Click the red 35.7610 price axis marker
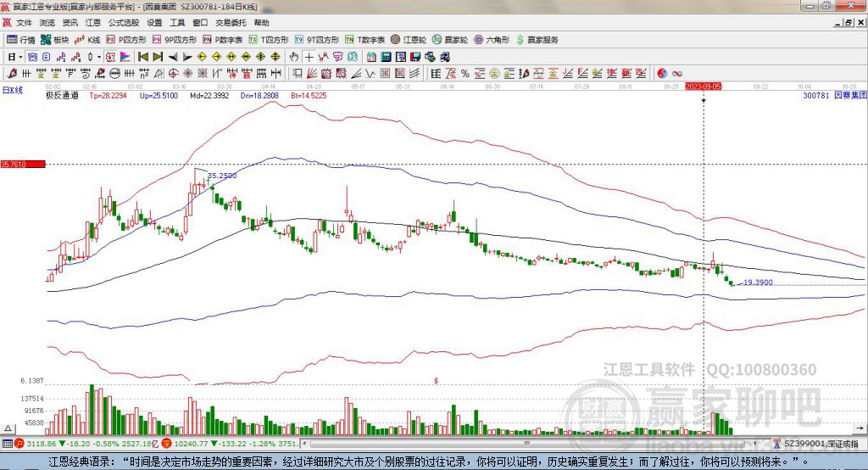This screenshot has width=868, height=470. pyautogui.click(x=23, y=164)
